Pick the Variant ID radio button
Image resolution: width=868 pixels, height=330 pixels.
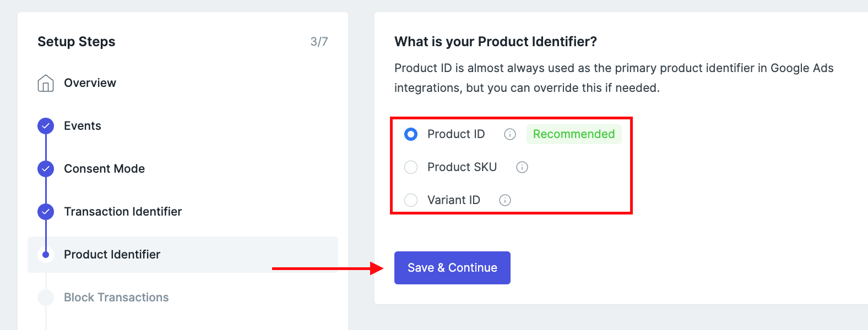411,200
